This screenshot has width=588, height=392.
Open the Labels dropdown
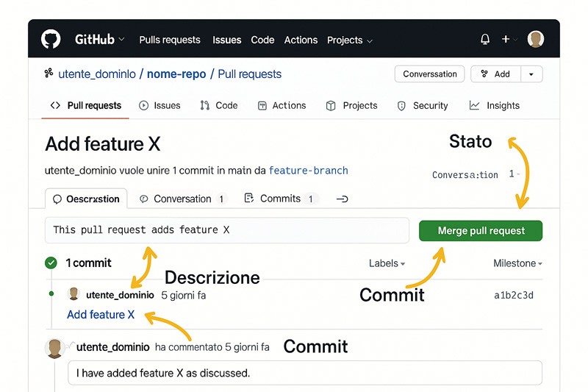(387, 263)
